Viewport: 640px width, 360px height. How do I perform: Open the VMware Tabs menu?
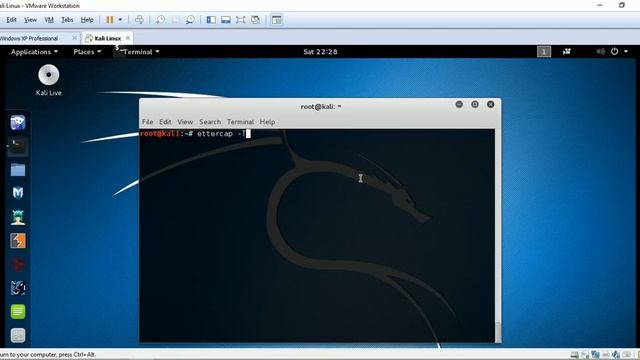coord(67,20)
